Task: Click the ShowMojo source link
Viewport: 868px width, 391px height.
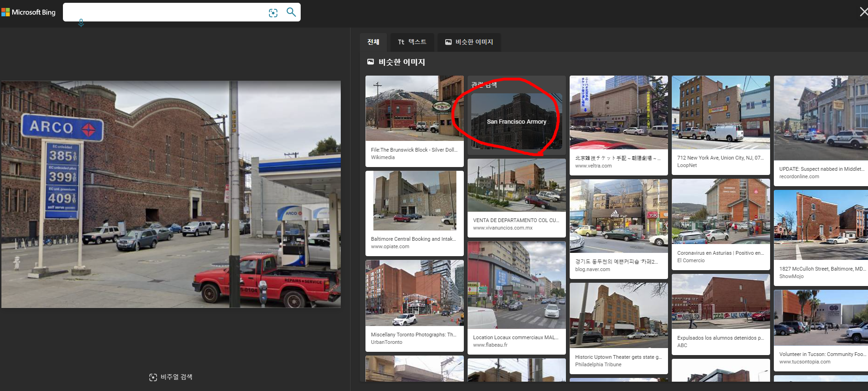Action: 792,277
